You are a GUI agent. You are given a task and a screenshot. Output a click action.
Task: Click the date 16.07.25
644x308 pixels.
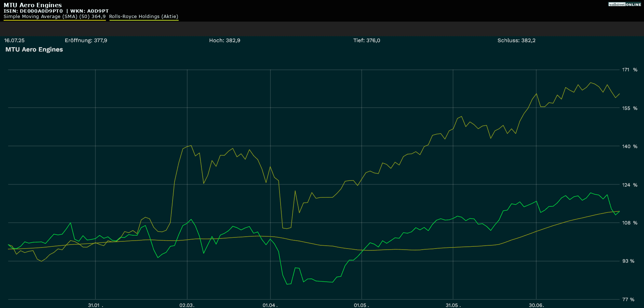14,40
